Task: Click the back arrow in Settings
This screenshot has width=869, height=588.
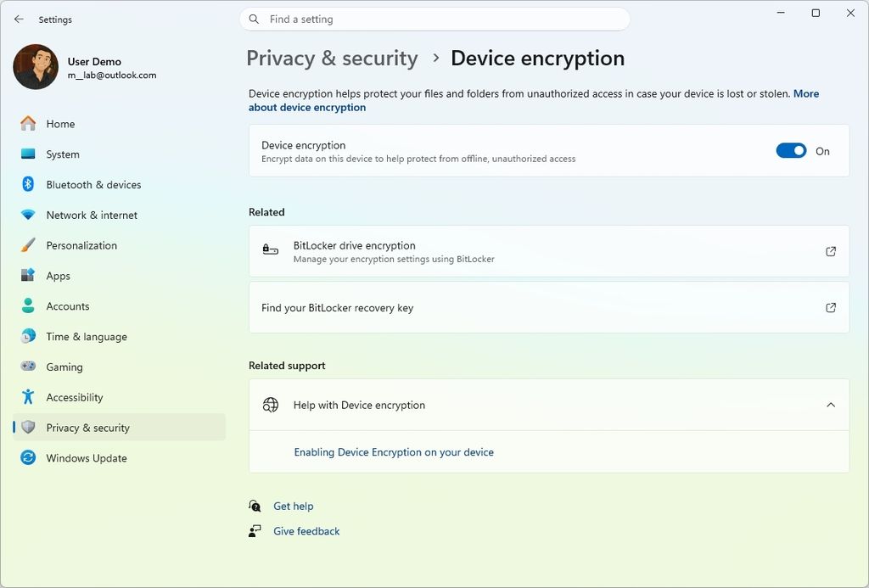Action: (x=19, y=20)
